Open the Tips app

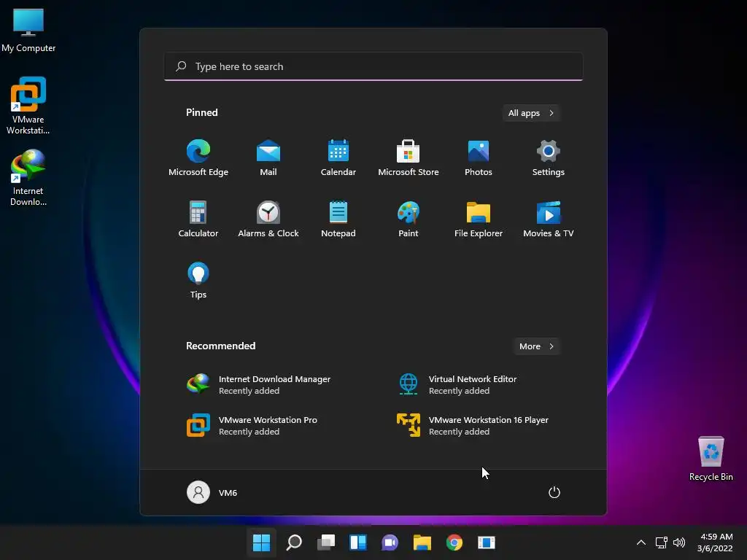[x=198, y=281]
